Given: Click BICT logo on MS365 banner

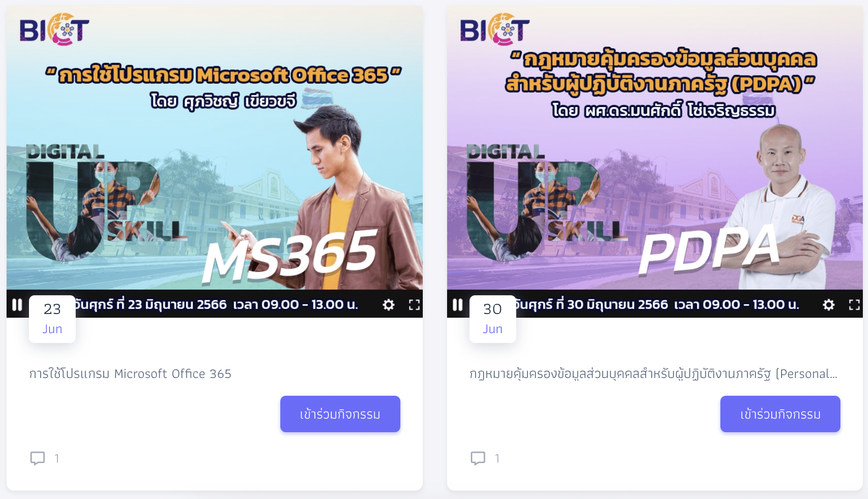Looking at the screenshot, I should click(x=54, y=29).
